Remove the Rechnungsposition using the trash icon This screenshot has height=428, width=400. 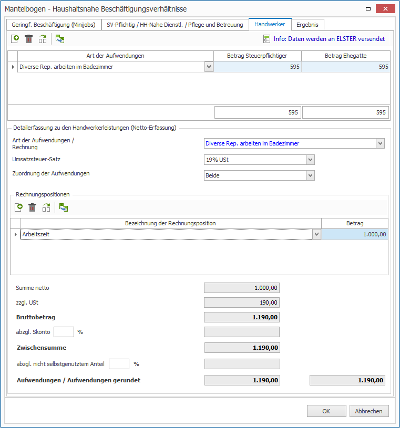pyautogui.click(x=32, y=208)
